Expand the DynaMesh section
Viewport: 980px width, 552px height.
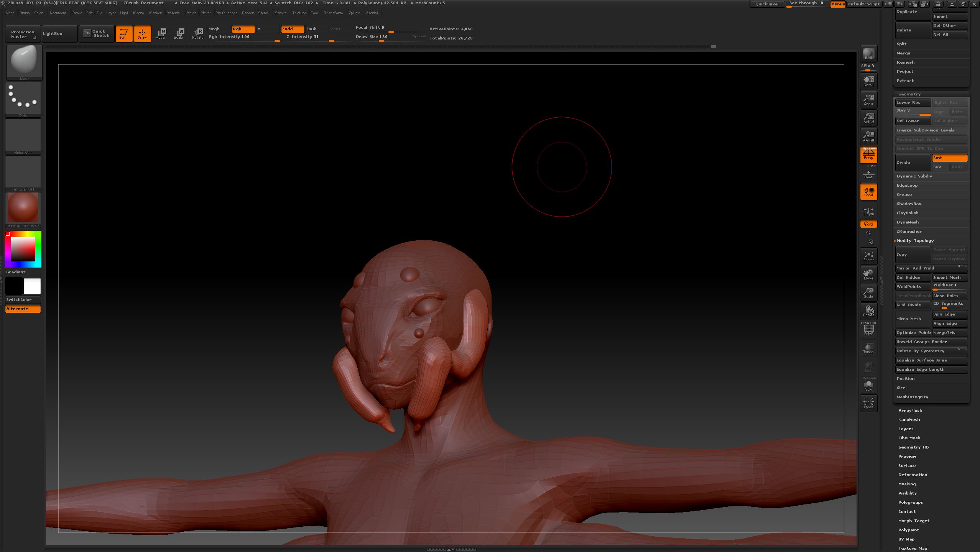pyautogui.click(x=908, y=222)
